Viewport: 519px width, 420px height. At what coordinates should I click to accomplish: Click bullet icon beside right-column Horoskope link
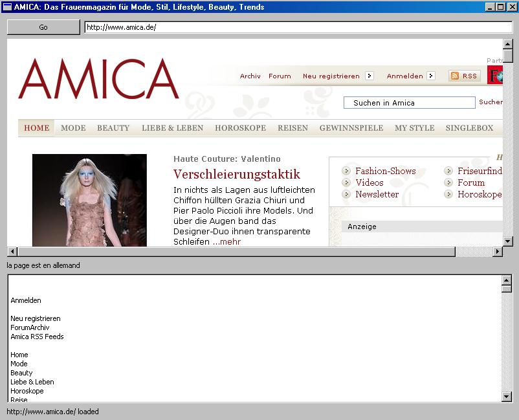tap(448, 194)
